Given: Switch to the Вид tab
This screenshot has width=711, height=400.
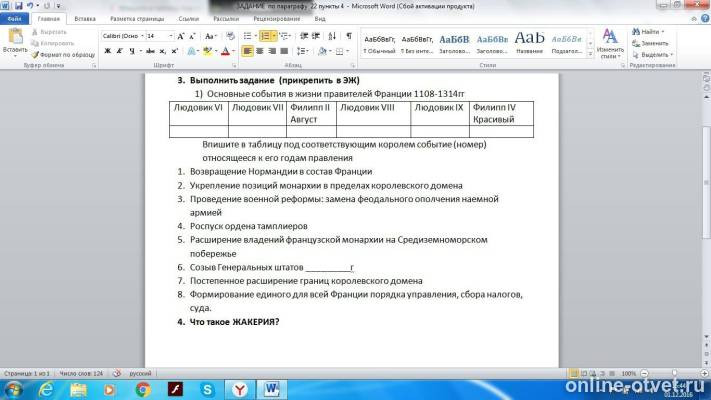Looking at the screenshot, I should 320,19.
